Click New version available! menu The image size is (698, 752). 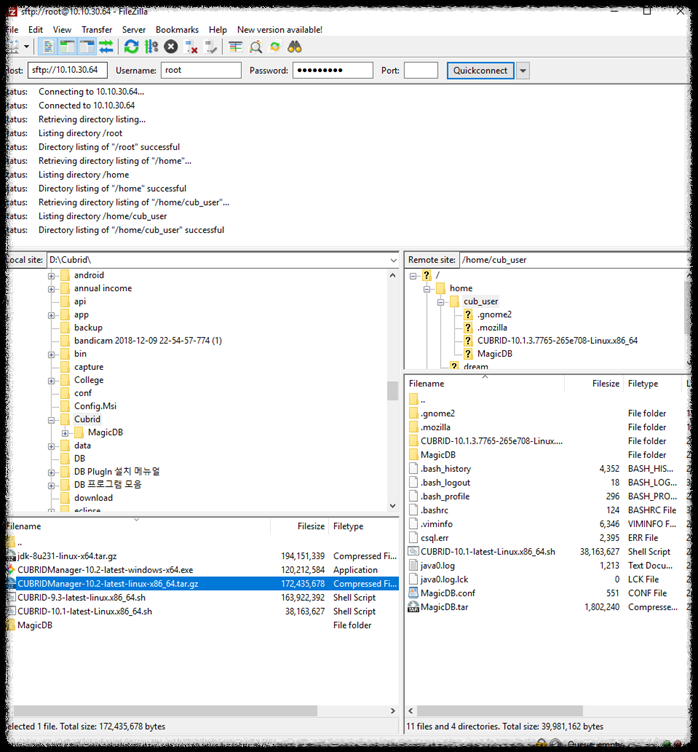point(280,30)
